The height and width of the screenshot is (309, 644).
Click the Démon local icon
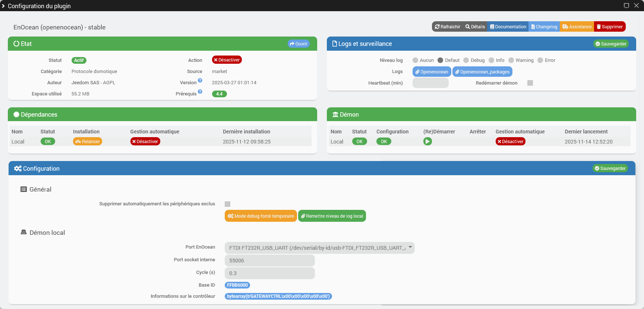pos(23,232)
